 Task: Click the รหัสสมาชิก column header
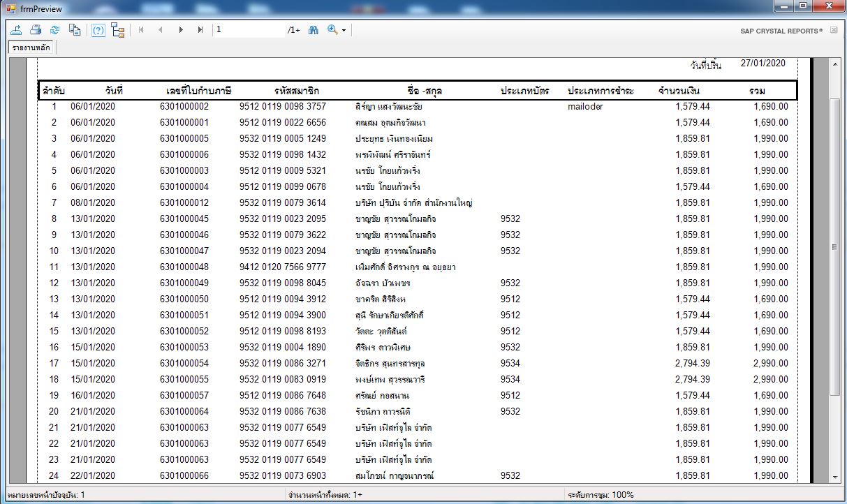tap(297, 91)
